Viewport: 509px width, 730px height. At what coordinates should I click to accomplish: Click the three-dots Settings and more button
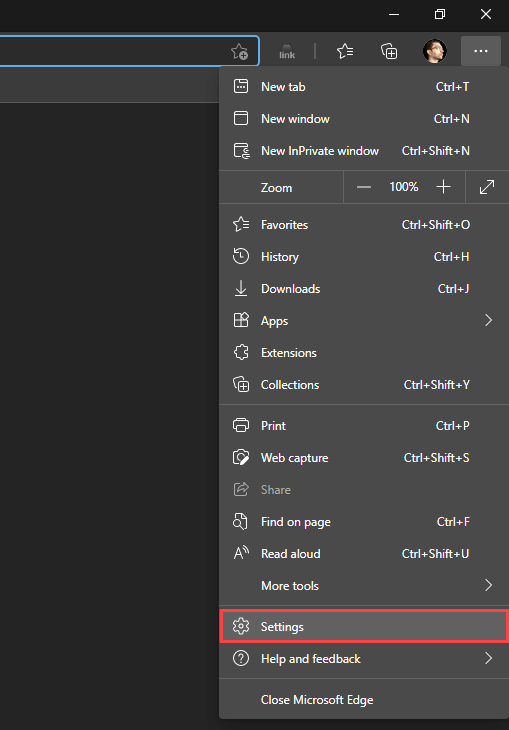pyautogui.click(x=481, y=51)
